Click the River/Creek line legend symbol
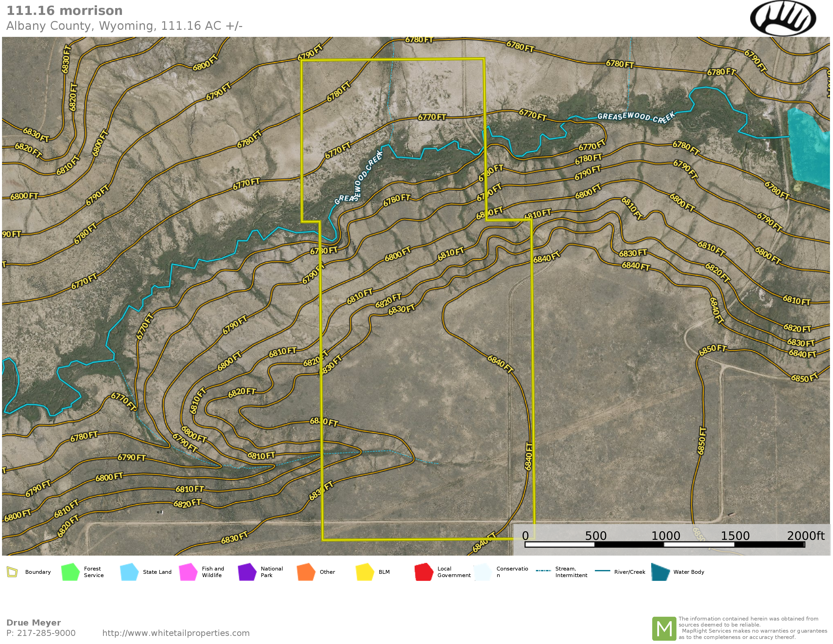The image size is (833, 644). [x=602, y=571]
